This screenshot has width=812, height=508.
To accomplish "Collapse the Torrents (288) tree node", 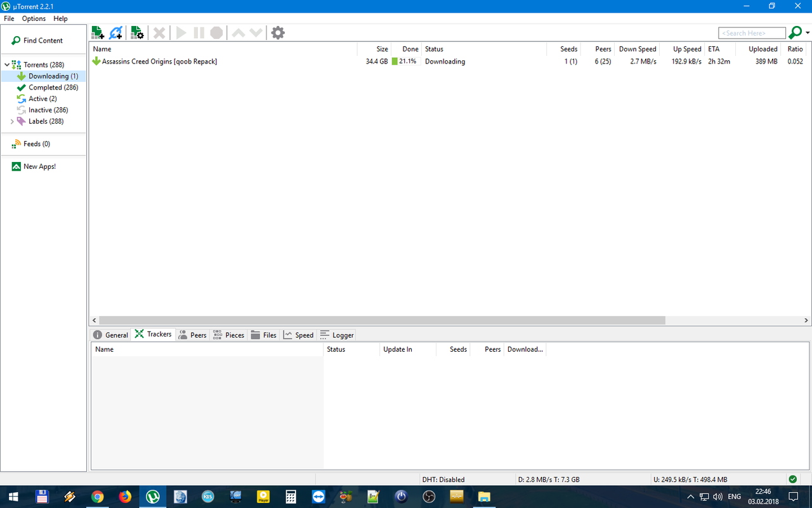I will (x=7, y=65).
